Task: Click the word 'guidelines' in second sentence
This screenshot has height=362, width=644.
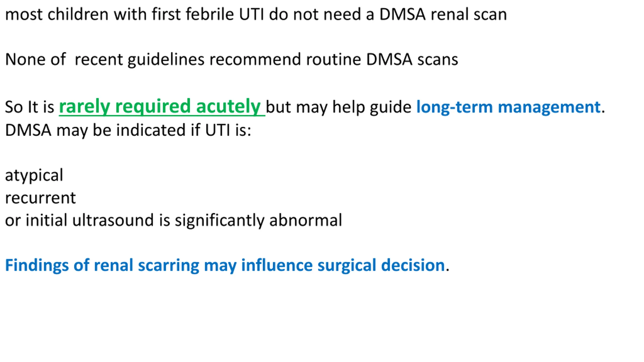Action: [x=166, y=60]
